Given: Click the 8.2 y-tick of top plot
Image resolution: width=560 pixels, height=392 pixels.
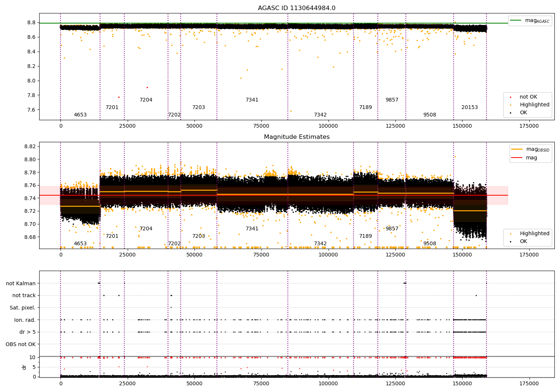Looking at the screenshot, I should [x=31, y=66].
